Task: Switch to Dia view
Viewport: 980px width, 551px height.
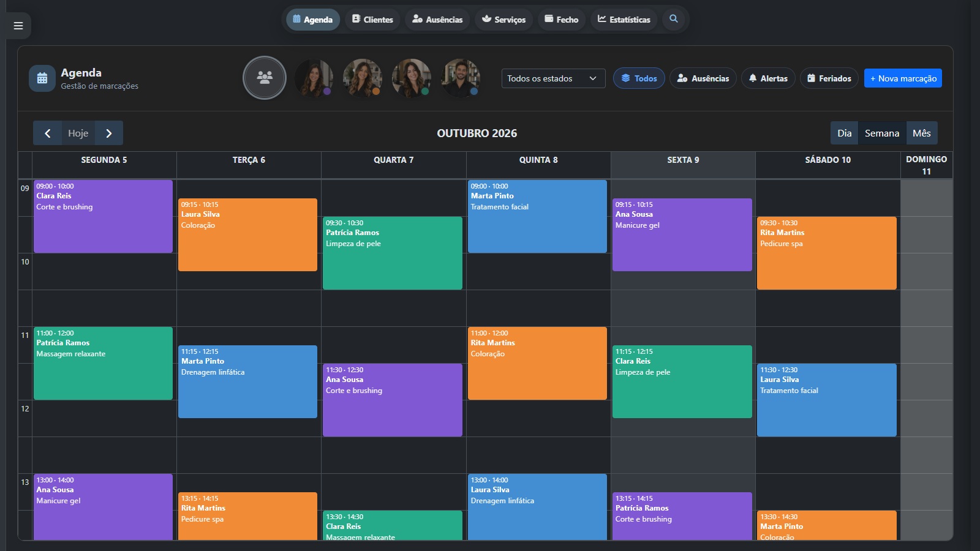Action: coord(845,133)
